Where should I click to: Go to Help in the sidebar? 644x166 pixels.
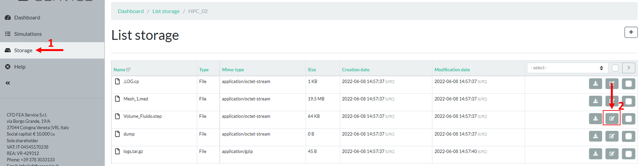[20, 67]
